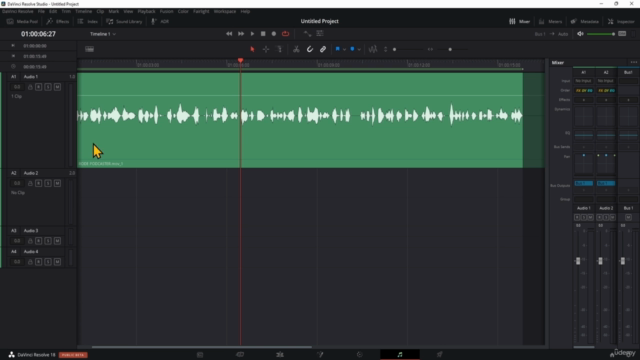The width and height of the screenshot is (640, 360).
Task: Open the ADR panel
Action: click(x=160, y=22)
